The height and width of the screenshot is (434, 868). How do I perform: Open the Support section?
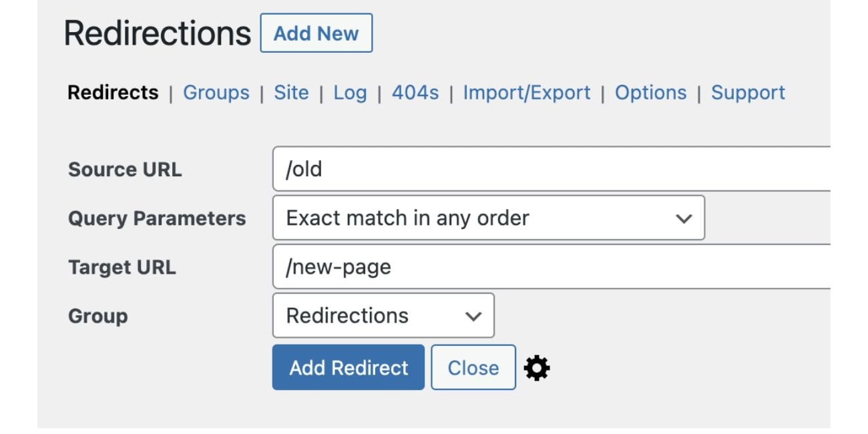click(x=748, y=93)
